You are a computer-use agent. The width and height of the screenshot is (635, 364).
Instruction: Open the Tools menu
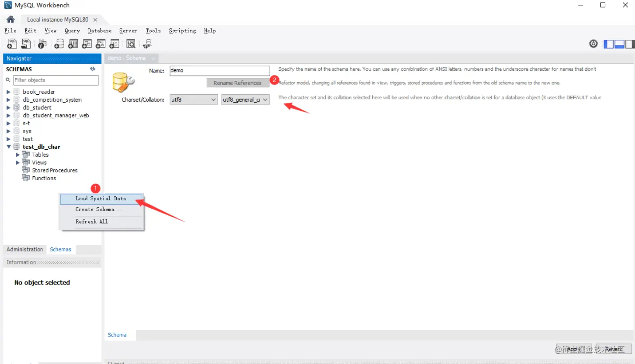[153, 31]
